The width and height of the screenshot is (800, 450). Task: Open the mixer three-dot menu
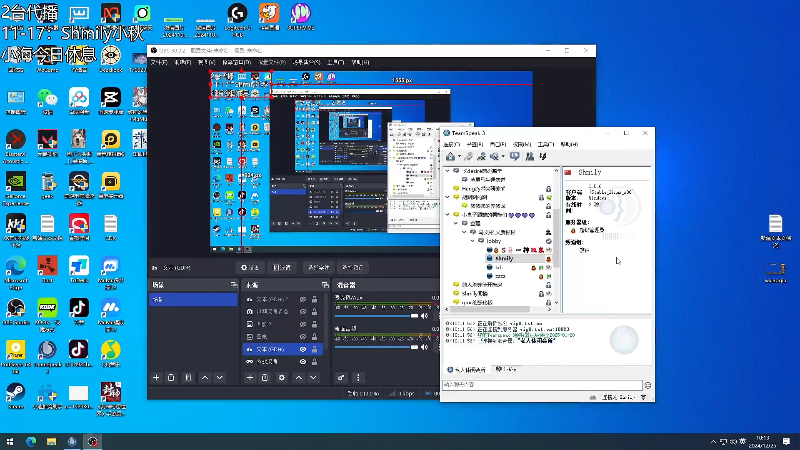click(x=358, y=378)
